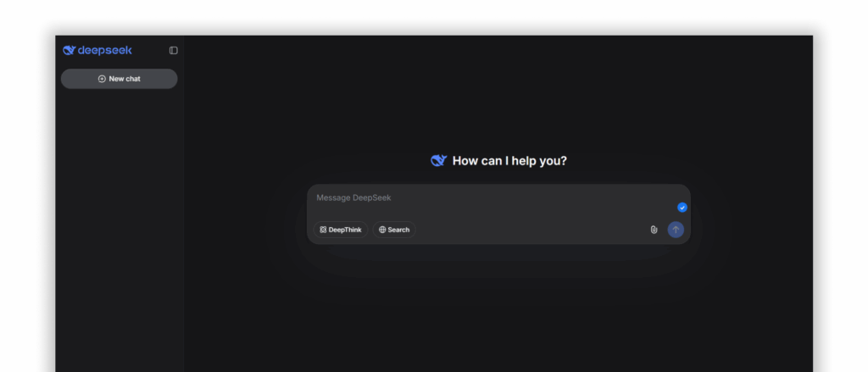Focus the Message DeepSeek input field
868x372 pixels.
tap(483, 198)
